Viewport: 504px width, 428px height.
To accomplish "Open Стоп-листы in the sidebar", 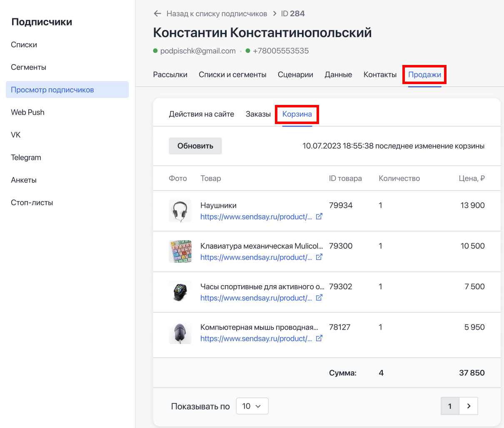I will [x=32, y=203].
